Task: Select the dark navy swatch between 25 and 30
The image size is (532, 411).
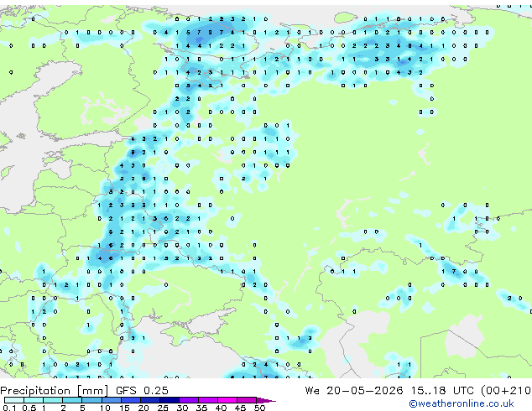Action: (170, 400)
